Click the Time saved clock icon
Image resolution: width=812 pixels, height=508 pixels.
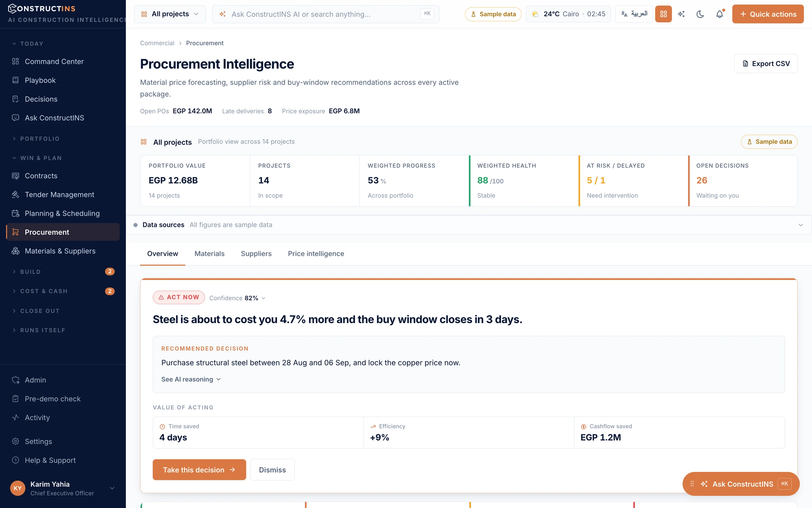pyautogui.click(x=162, y=426)
